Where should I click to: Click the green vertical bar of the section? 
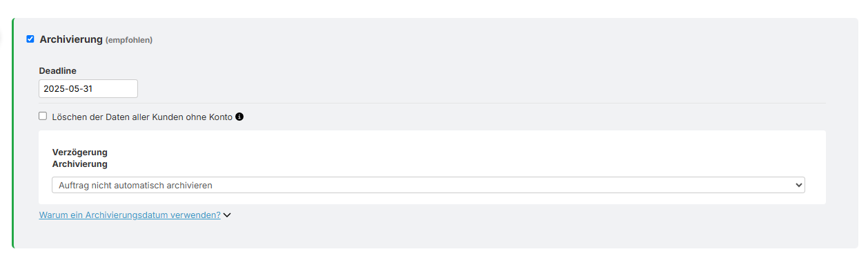click(13, 133)
